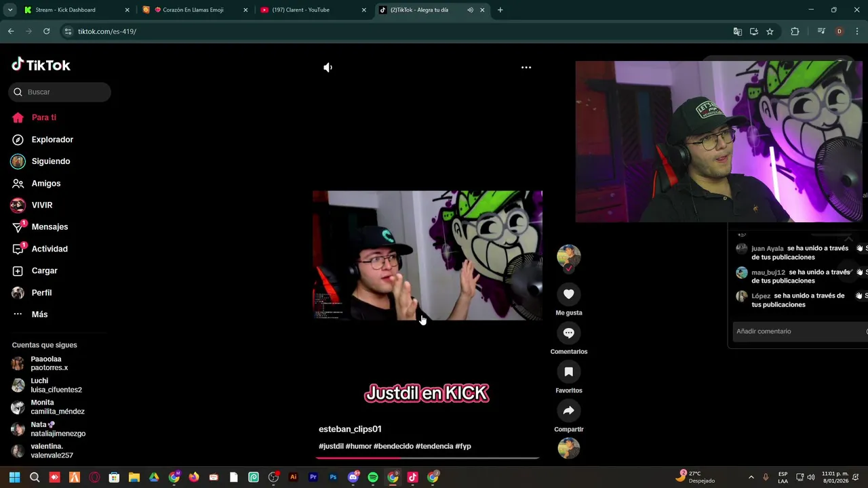Share video via Compartir arrow icon
This screenshot has width=868, height=488.
click(568, 410)
